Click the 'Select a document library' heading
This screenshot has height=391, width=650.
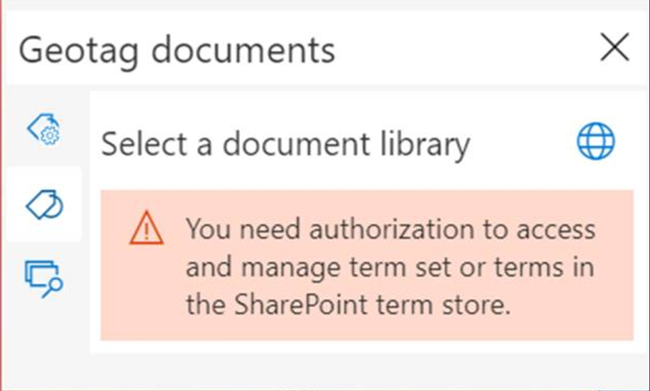tap(286, 145)
